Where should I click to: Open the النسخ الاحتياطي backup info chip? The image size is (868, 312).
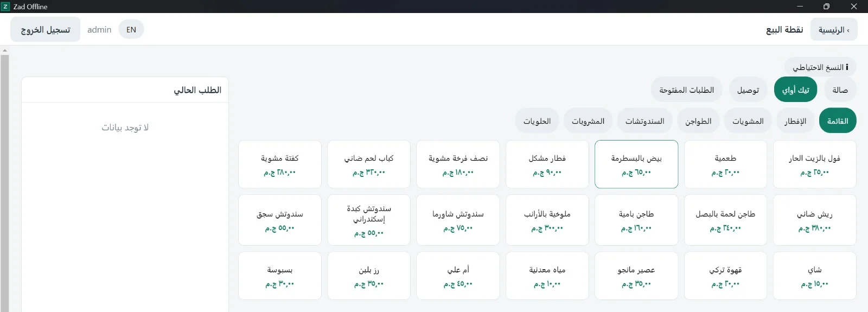[820, 67]
